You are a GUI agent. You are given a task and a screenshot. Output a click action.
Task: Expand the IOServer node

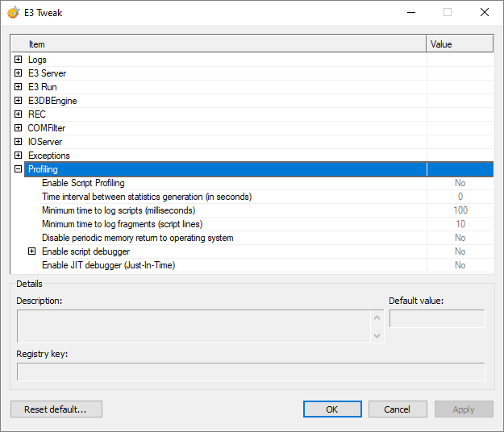(x=19, y=142)
